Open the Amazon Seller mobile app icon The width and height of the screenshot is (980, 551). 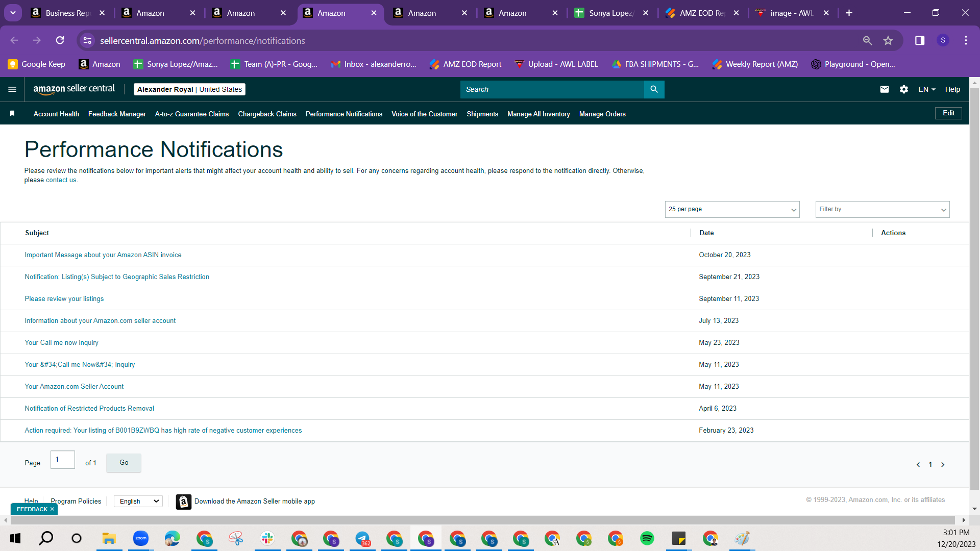[184, 502]
